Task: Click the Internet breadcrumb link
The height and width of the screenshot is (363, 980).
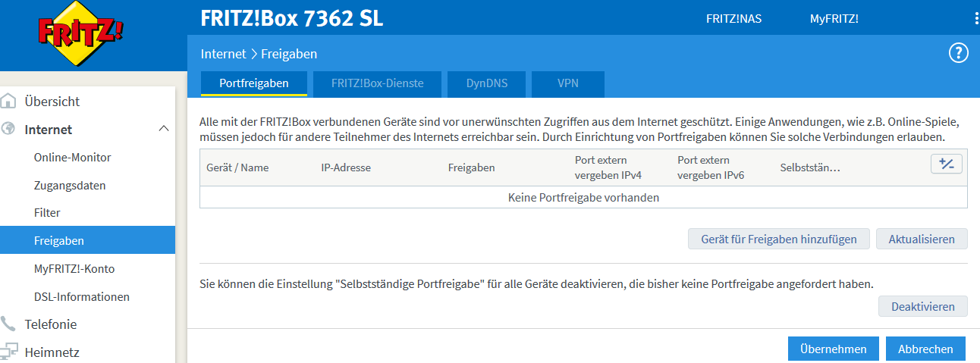Action: click(223, 54)
